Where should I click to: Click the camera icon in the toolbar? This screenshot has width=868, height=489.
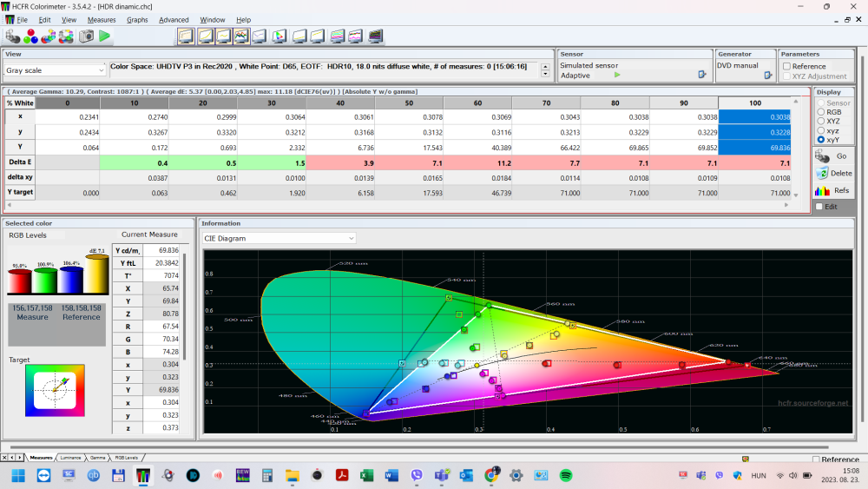pyautogui.click(x=87, y=36)
